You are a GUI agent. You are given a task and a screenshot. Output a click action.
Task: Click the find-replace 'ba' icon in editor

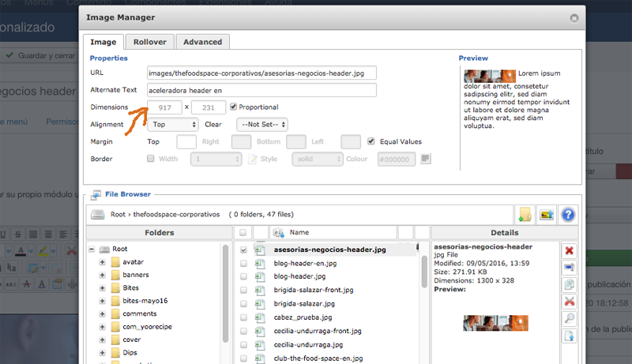[x=11, y=268]
